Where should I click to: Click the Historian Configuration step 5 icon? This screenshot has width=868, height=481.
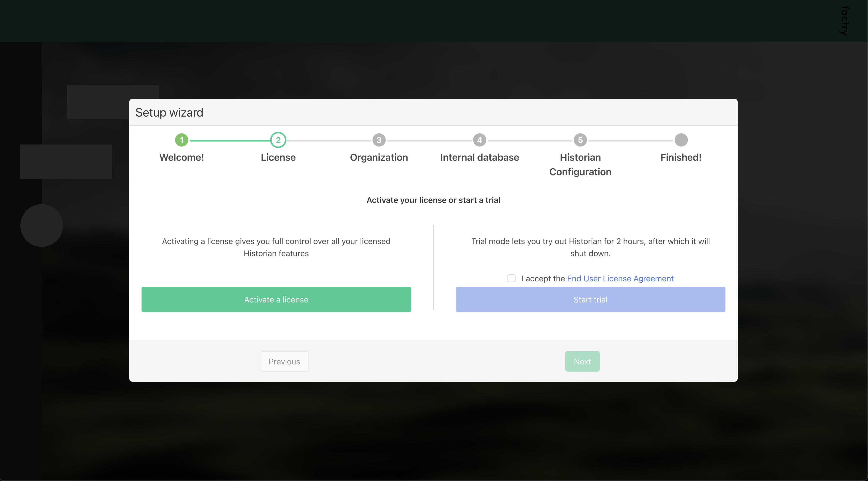(580, 140)
